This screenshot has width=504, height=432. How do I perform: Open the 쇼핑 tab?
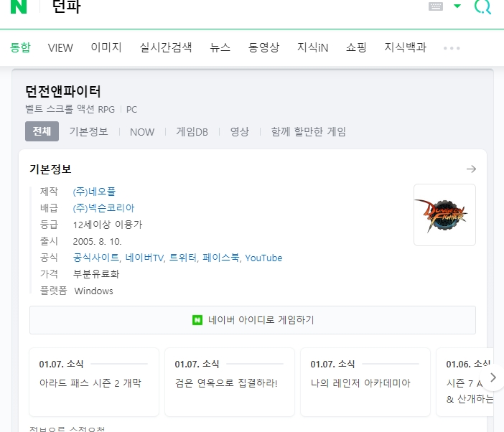click(x=356, y=47)
